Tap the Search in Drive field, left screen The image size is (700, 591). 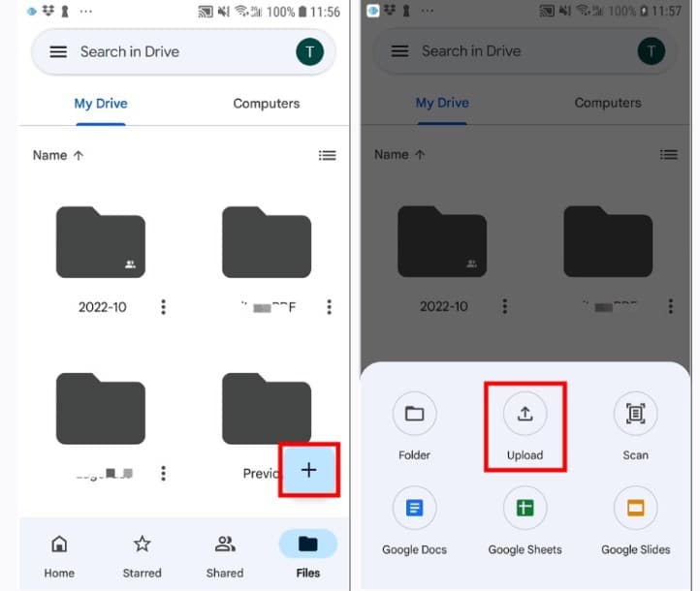coord(183,51)
